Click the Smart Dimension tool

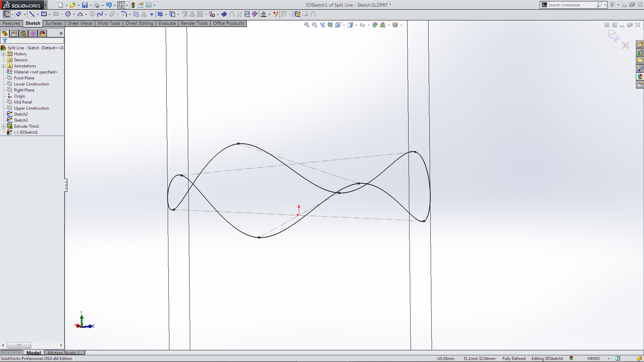coord(19,14)
